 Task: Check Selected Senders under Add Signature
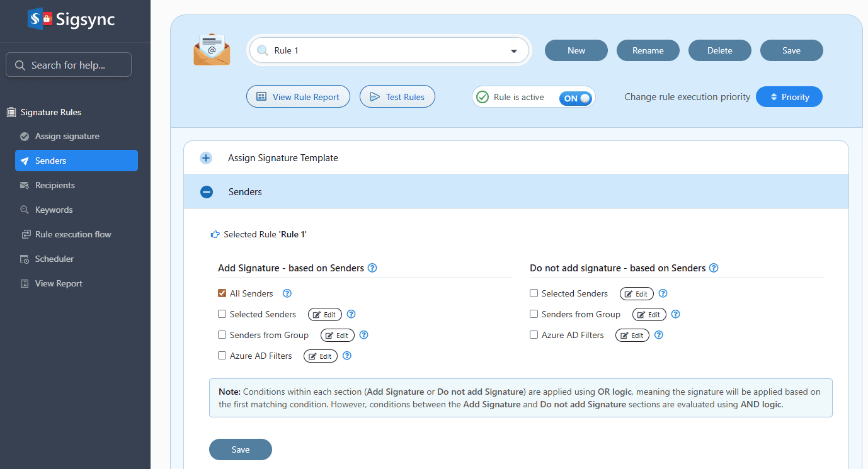pos(222,314)
